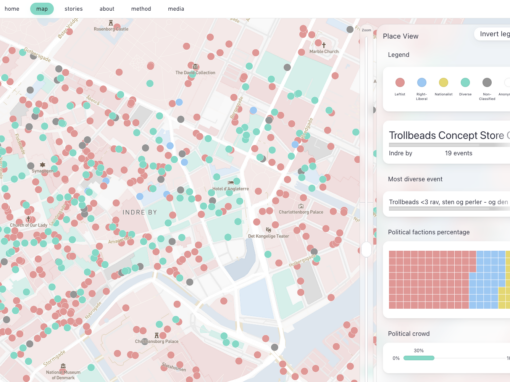Select the Hotel d'Angleterre bed icon
This screenshot has width=510, height=382.
(231, 183)
